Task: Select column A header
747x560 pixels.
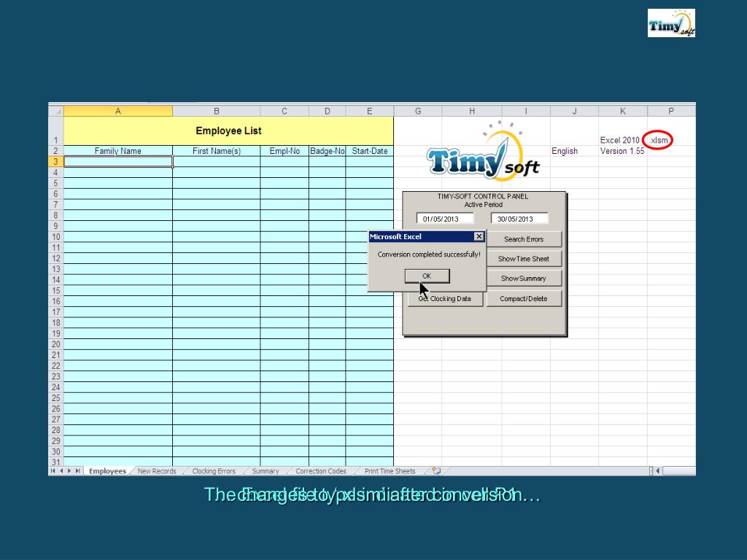Action: tap(118, 111)
